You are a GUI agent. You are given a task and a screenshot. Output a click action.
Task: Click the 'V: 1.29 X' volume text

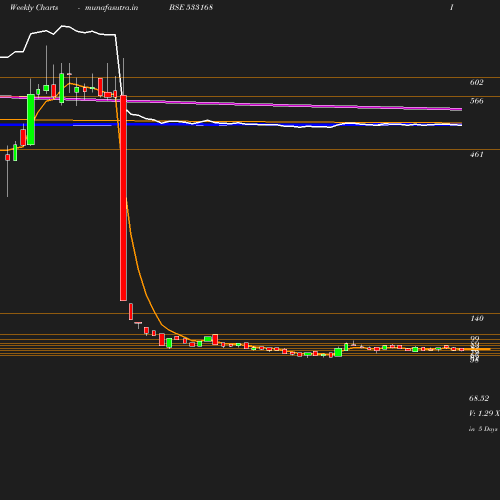(484, 413)
